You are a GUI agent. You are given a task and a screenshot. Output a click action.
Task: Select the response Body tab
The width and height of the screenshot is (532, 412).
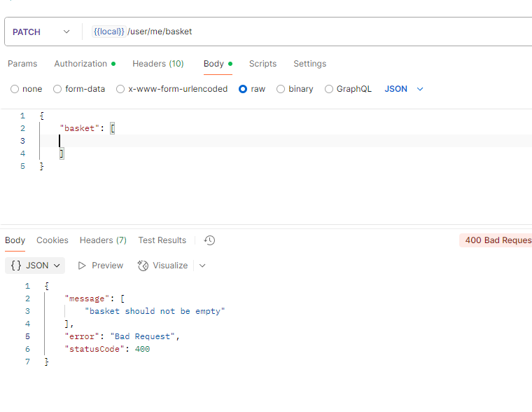point(15,240)
